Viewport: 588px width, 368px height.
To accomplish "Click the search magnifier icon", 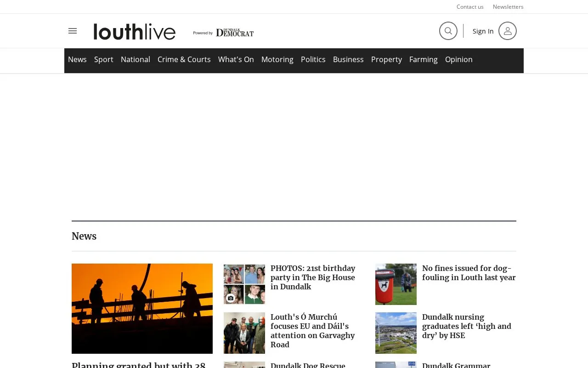I will [x=448, y=31].
